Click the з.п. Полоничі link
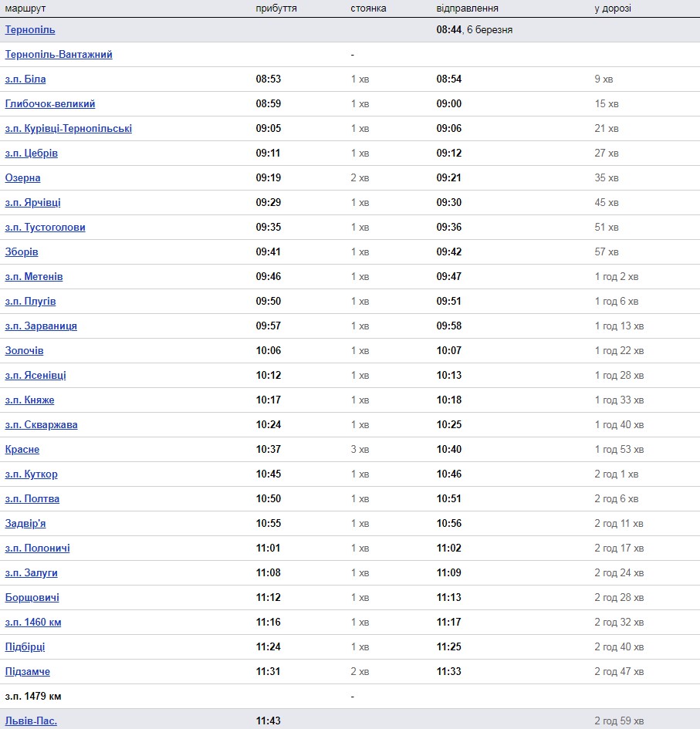The height and width of the screenshot is (729, 700). [x=37, y=548]
